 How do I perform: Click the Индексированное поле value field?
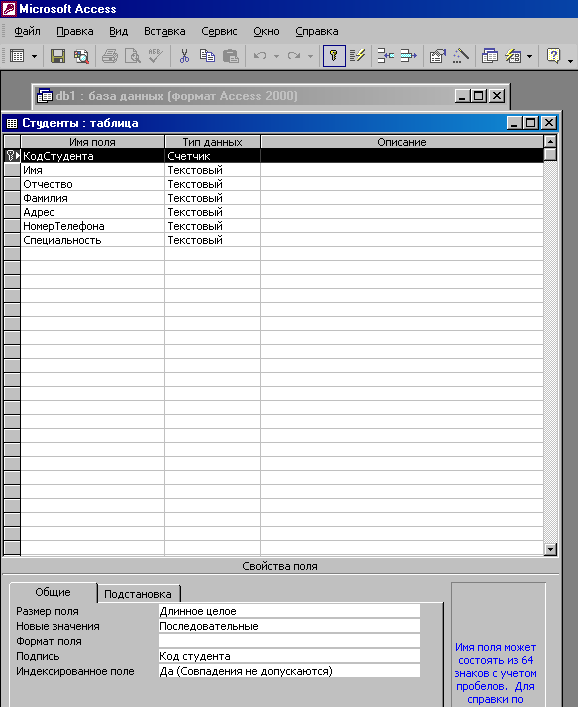[x=289, y=671]
